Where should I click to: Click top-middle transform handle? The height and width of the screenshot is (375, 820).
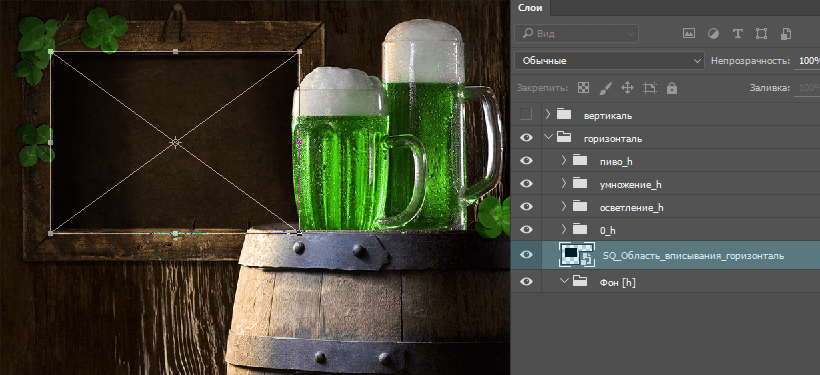click(x=175, y=51)
